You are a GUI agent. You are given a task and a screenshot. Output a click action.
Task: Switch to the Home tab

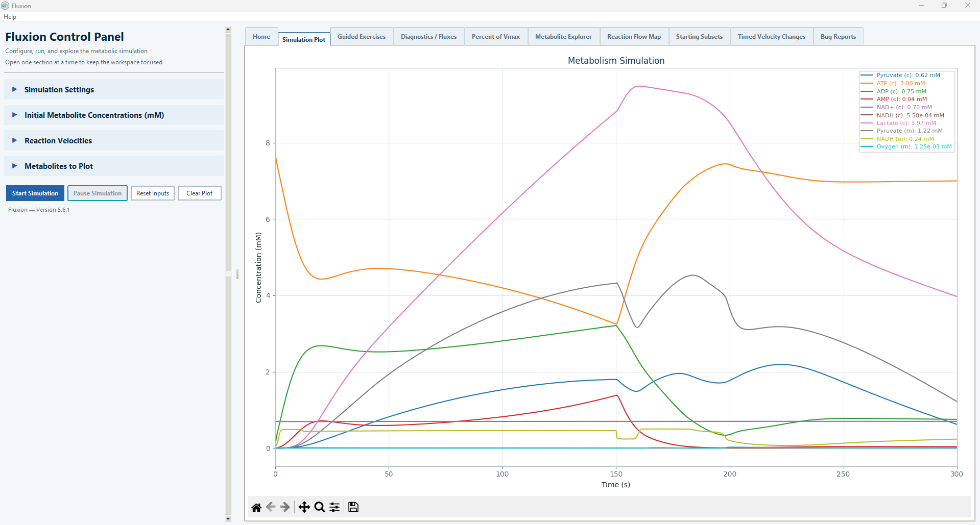(261, 37)
